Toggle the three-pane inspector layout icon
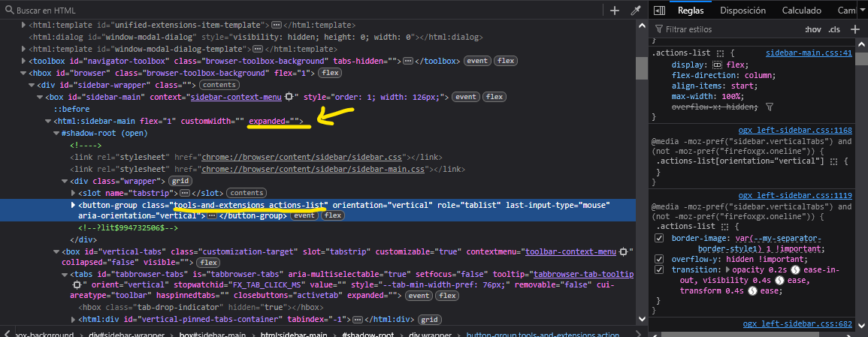This screenshot has height=337, width=868. tap(659, 11)
